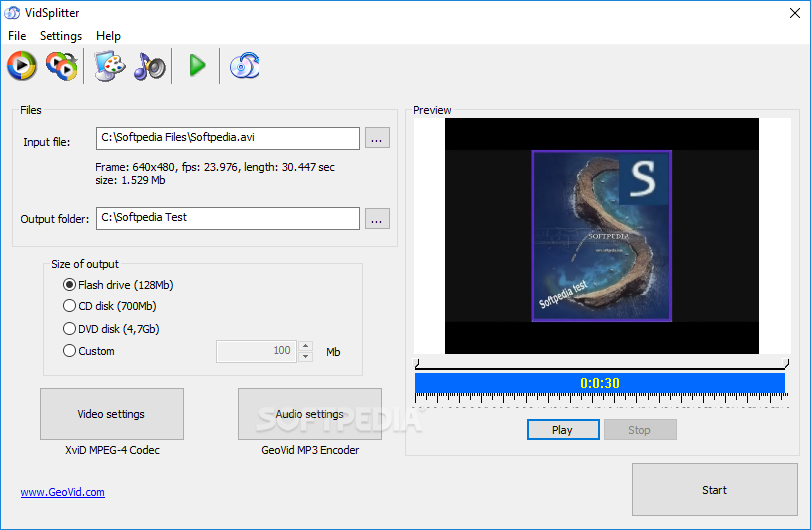811x530 pixels.
Task: Open the Help menu
Action: coord(108,36)
